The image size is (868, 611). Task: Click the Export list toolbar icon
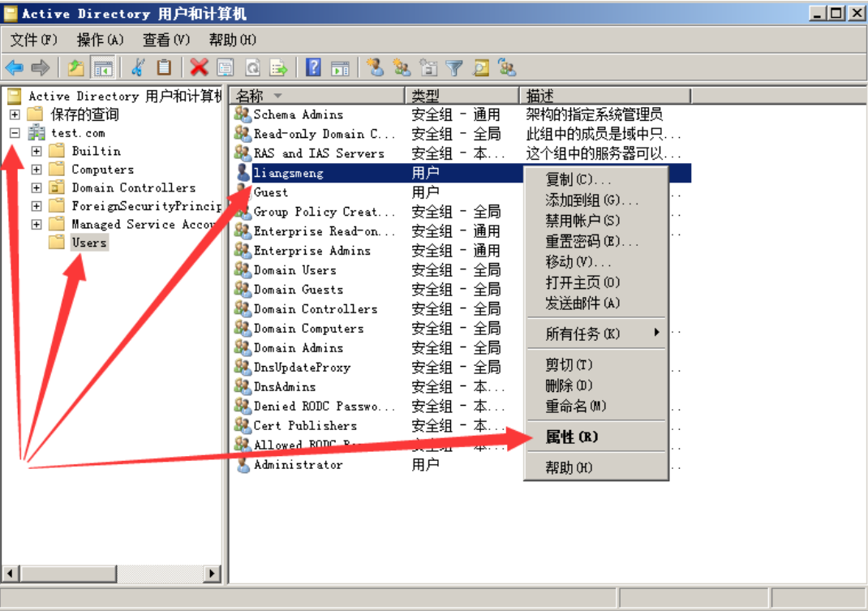pos(279,68)
